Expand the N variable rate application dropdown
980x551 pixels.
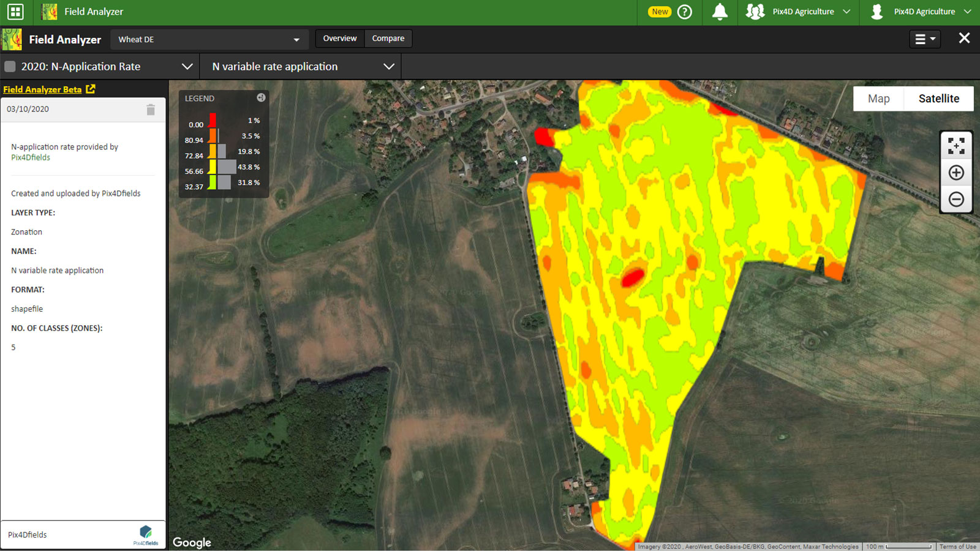click(x=388, y=67)
